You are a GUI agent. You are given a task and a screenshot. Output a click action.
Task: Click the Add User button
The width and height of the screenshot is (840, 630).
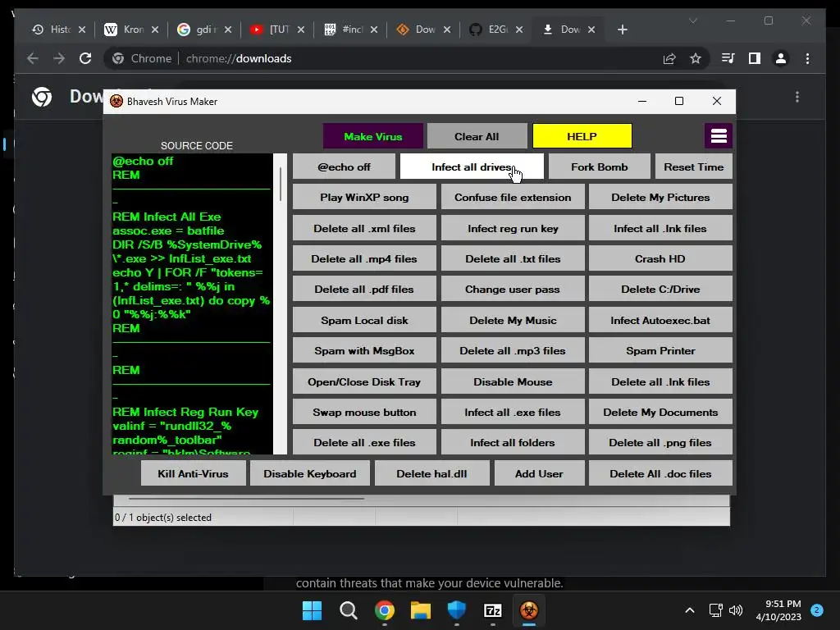[539, 473]
